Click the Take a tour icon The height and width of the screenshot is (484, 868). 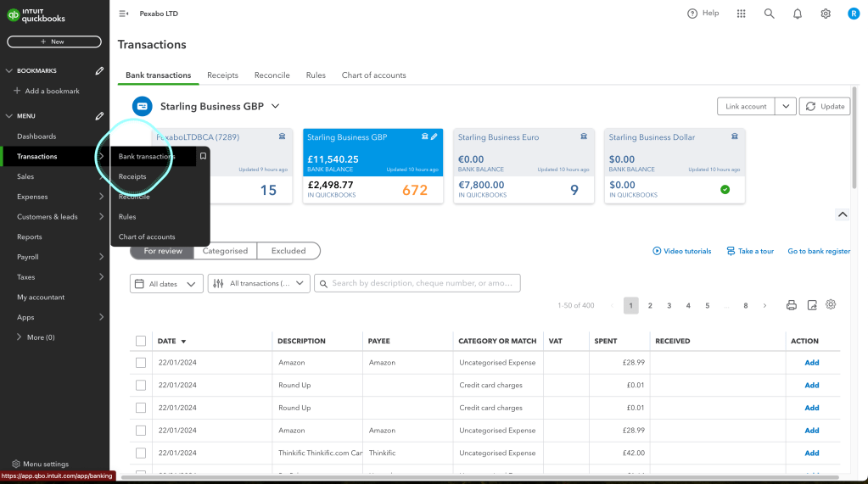[731, 251]
